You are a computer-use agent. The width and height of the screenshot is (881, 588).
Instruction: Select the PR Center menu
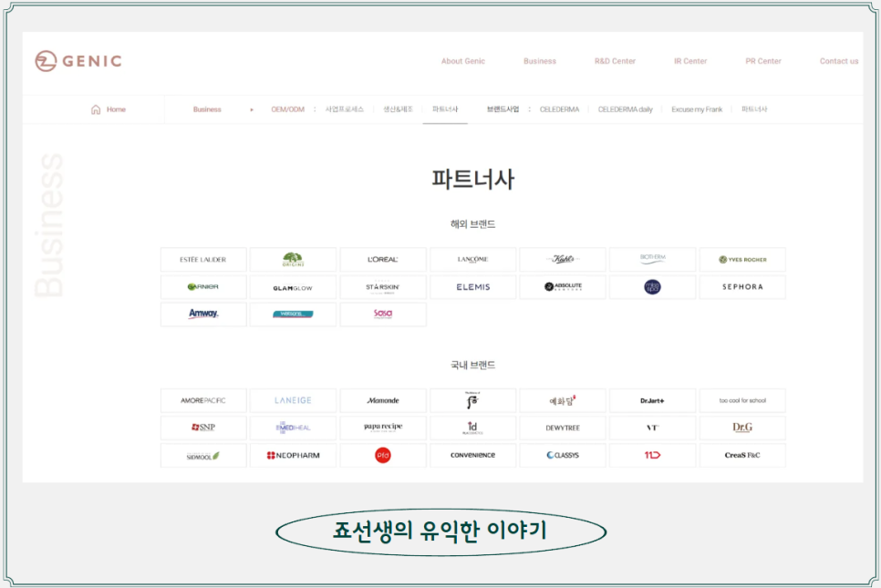click(763, 61)
